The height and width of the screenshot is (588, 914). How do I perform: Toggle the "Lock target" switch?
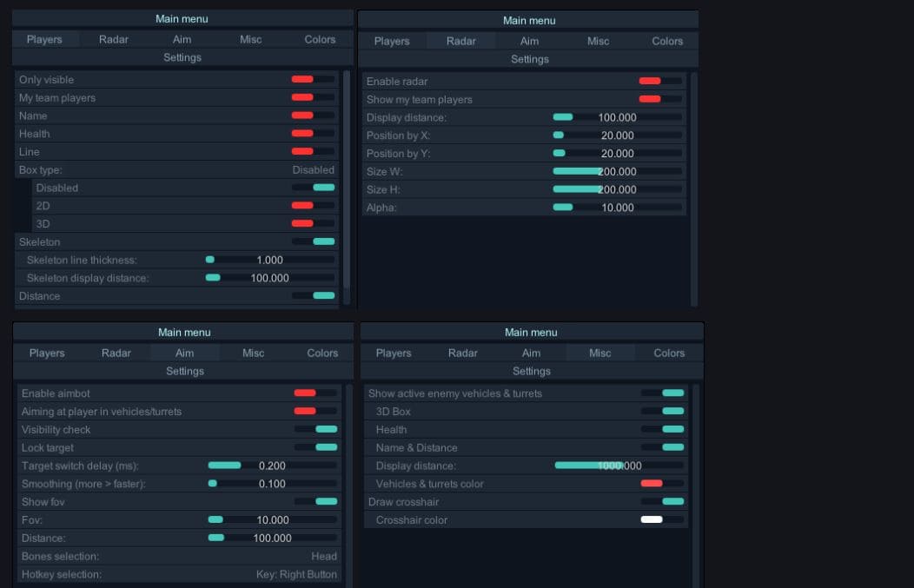tap(315, 448)
